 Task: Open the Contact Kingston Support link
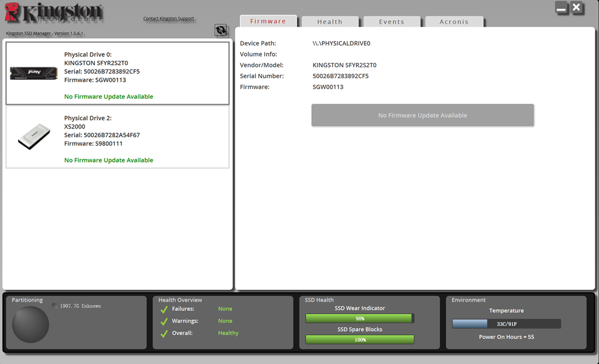168,18
